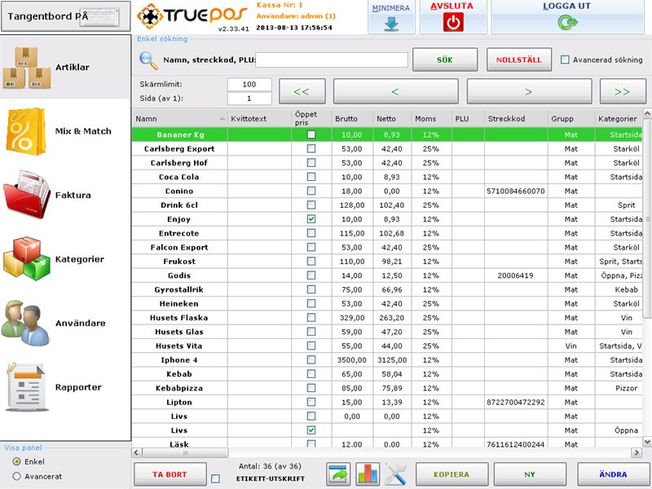Click the horizontal scrollbar thumb

click(185, 452)
